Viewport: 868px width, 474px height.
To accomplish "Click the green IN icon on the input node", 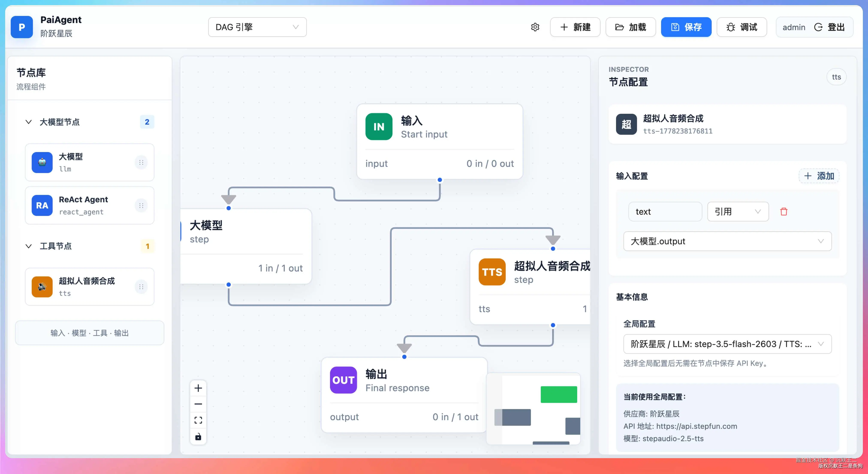I will coord(379,126).
